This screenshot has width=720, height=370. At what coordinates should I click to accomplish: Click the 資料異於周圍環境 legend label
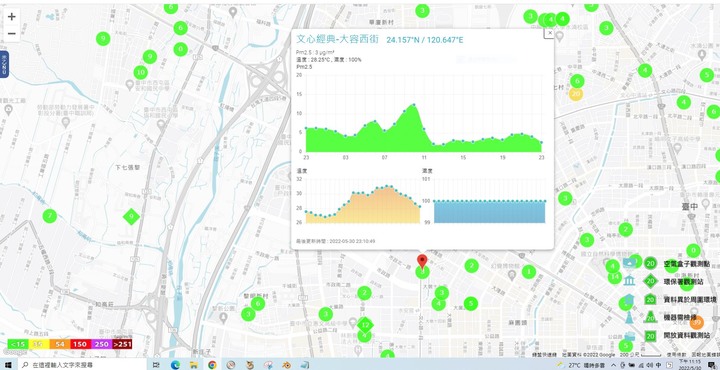tap(690, 300)
